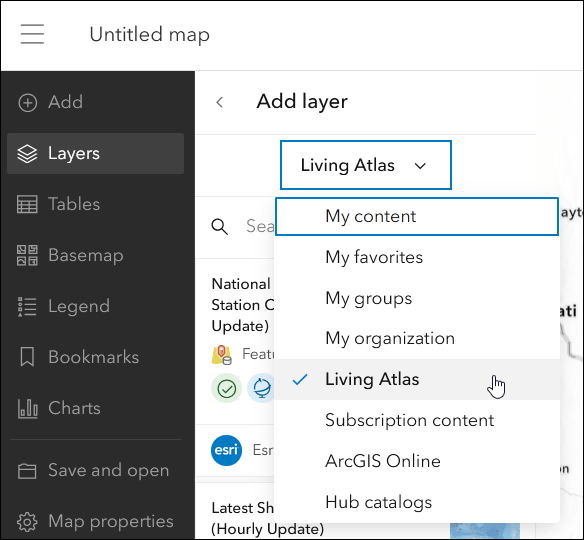
Task: Choose My organization from the list
Action: pyautogui.click(x=417, y=339)
